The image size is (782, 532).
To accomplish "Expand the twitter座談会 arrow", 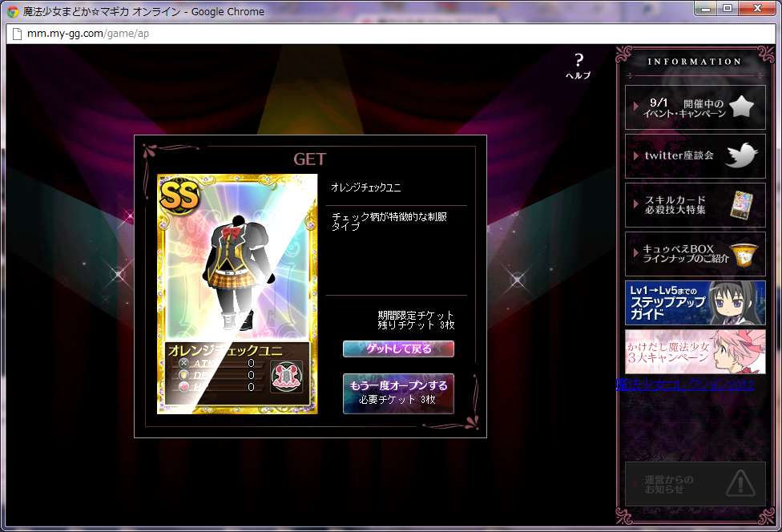I will [636, 155].
